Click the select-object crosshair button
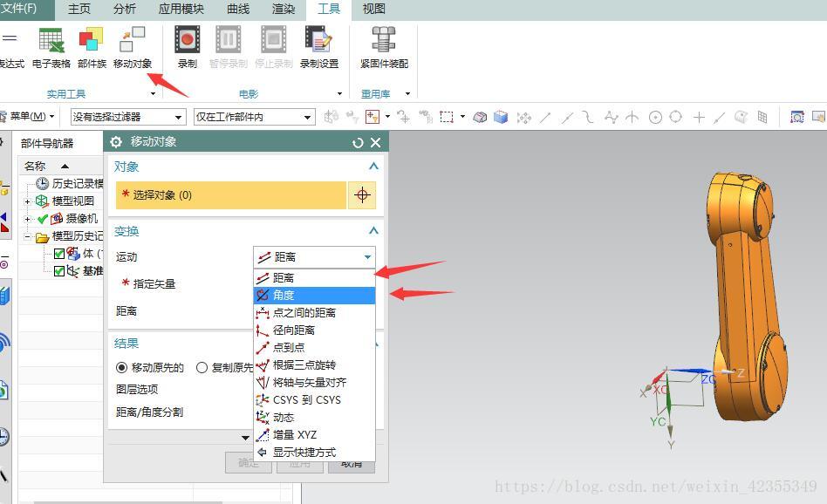Screen dimensions: 827x504 (362, 195)
